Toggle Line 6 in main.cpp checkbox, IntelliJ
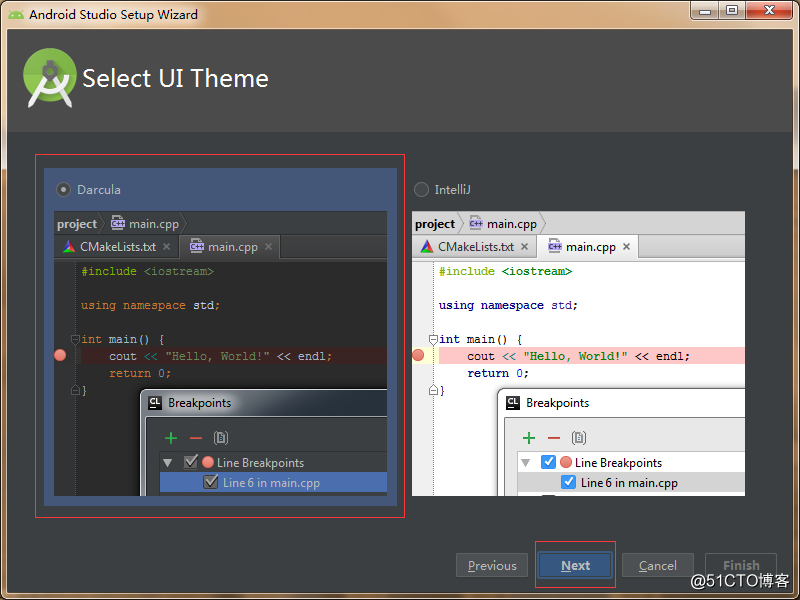800x600 pixels. click(x=568, y=482)
